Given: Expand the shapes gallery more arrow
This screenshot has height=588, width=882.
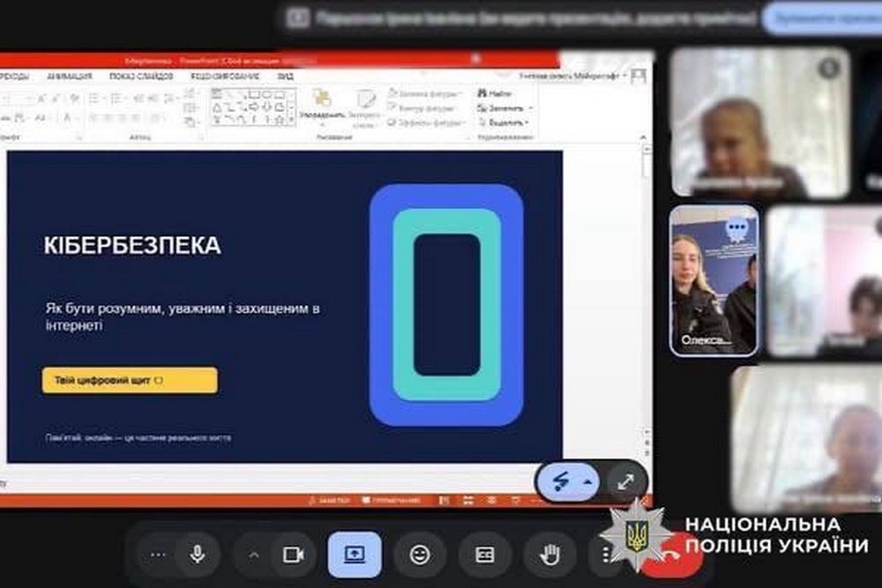Looking at the screenshot, I should (291, 120).
